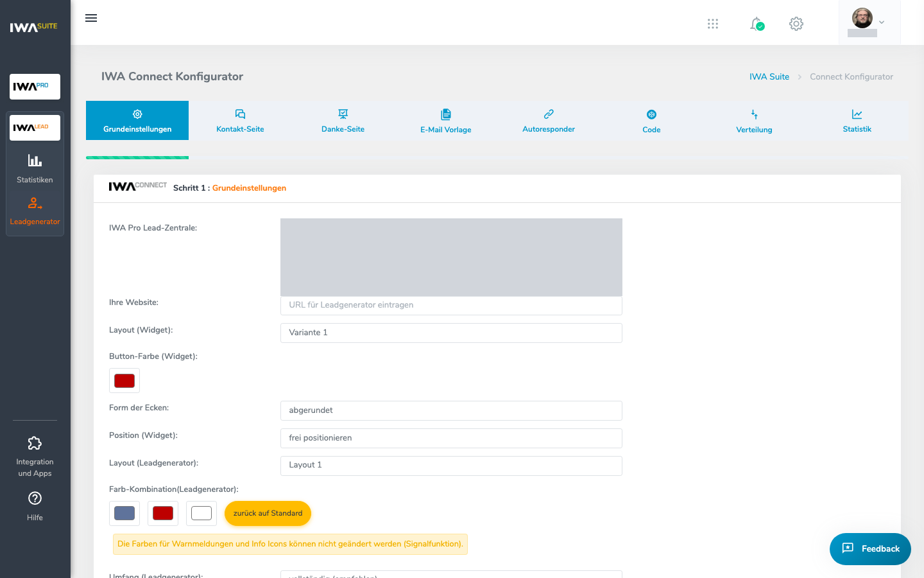Toggle the hamburger menu icon
This screenshot has width=924, height=578.
coord(91,18)
